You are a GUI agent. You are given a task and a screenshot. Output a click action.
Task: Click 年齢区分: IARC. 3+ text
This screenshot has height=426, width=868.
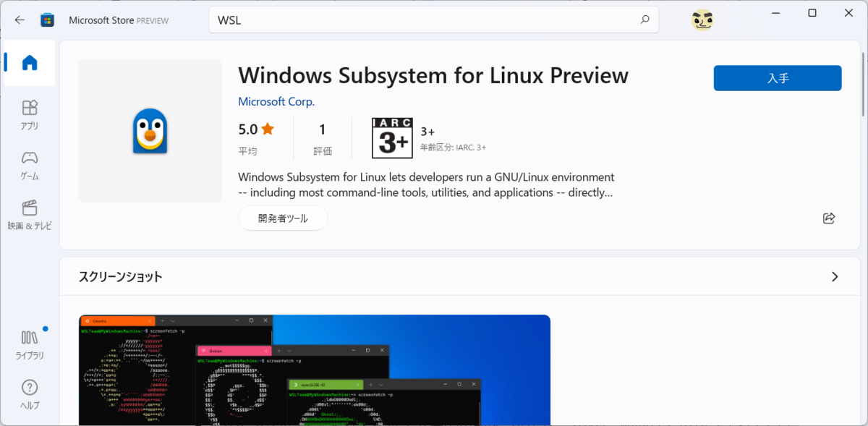pos(453,148)
